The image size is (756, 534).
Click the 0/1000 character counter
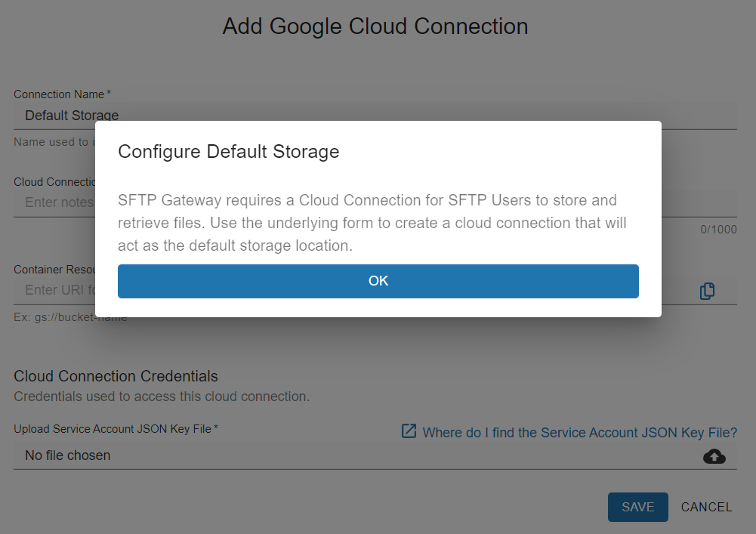[x=718, y=230]
